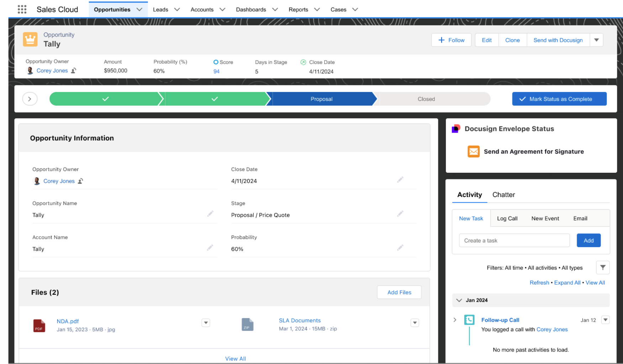Image resolution: width=623 pixels, height=364 pixels.
Task: Open SLA Documents file actions dropdown
Action: coord(415,323)
